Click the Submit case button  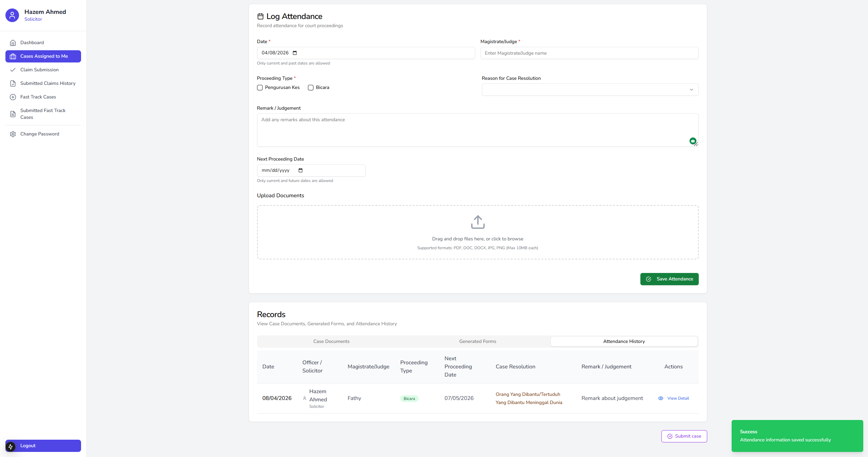(684, 436)
